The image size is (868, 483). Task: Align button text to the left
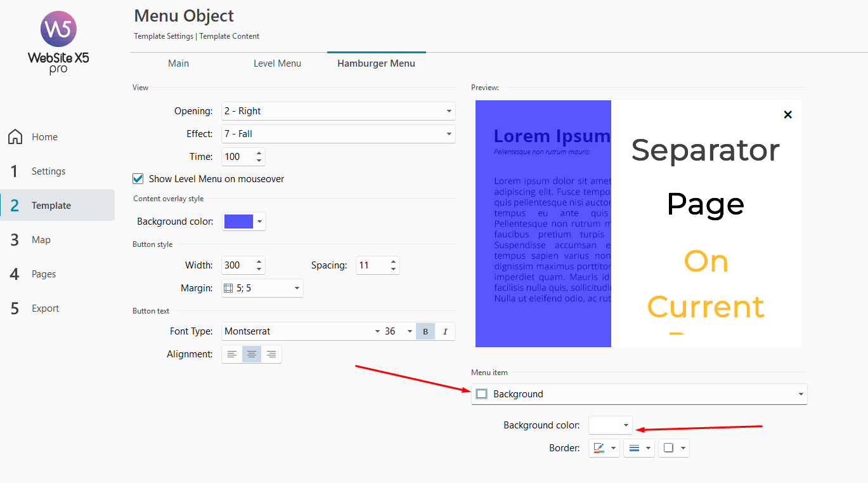(232, 354)
